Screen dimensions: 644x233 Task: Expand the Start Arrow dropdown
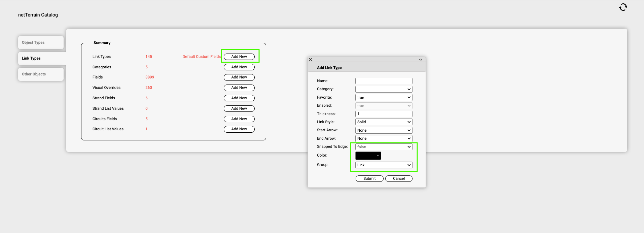tap(384, 130)
